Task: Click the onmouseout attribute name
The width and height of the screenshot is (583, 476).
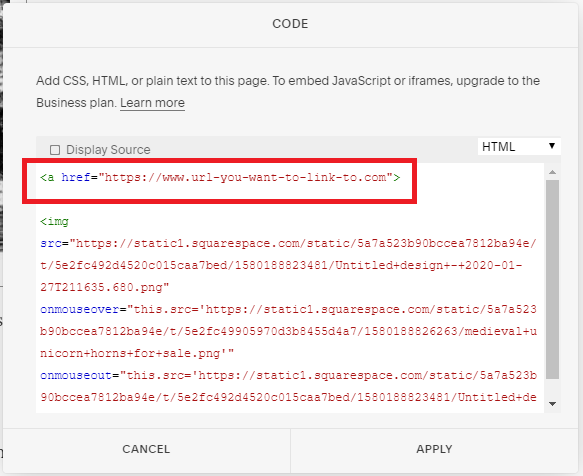Action: click(x=76, y=375)
